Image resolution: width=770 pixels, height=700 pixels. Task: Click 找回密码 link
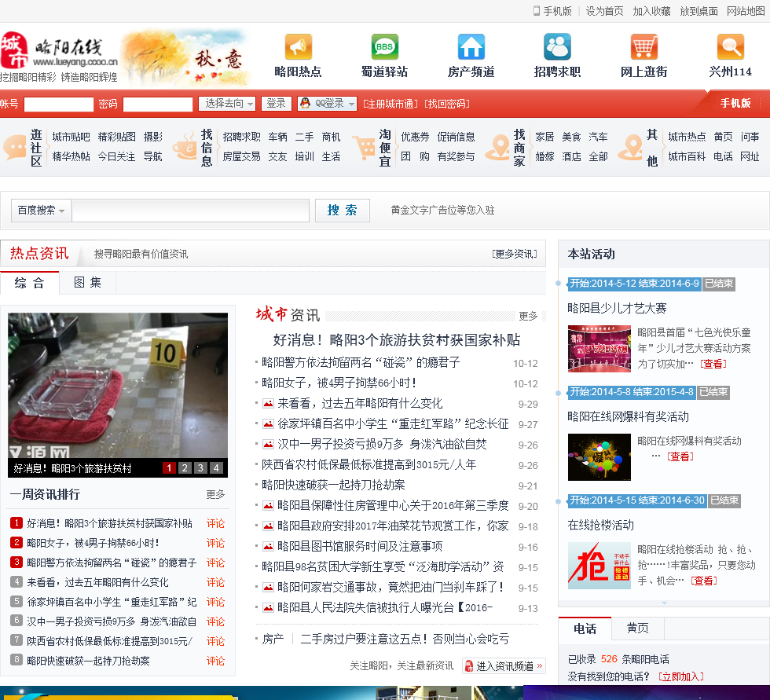(x=447, y=104)
